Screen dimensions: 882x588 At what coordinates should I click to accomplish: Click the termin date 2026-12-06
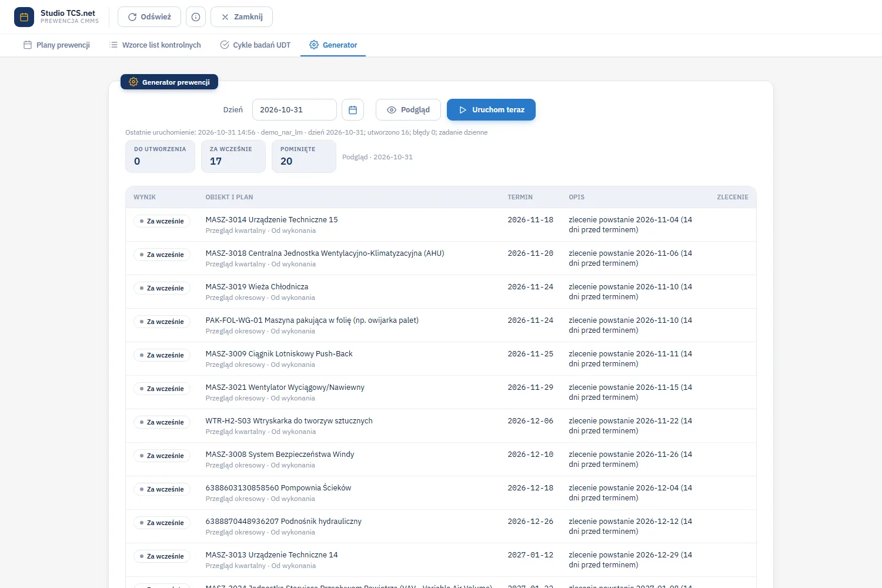coord(530,421)
